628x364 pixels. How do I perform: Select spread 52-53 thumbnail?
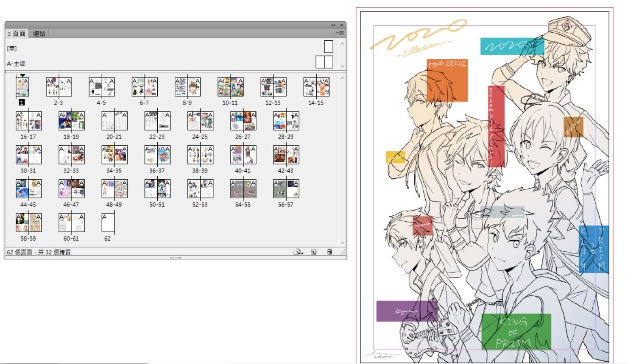point(200,189)
